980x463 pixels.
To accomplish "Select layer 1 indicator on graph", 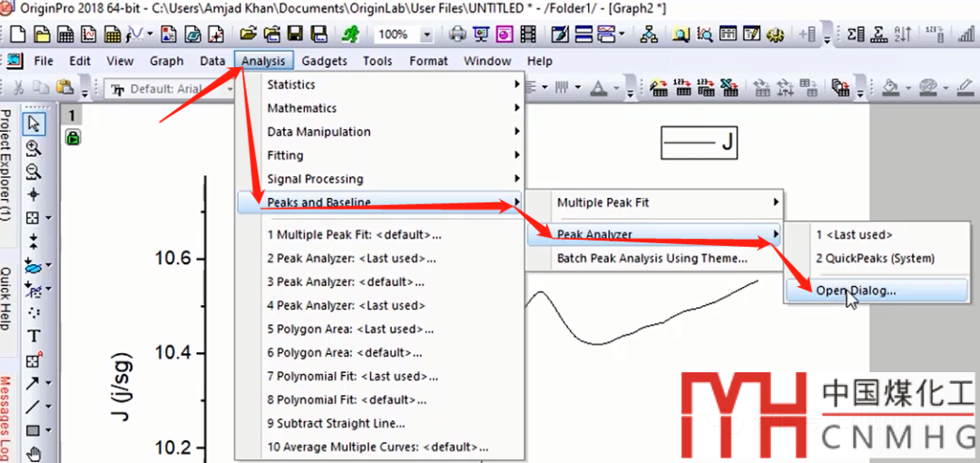I will [x=72, y=116].
